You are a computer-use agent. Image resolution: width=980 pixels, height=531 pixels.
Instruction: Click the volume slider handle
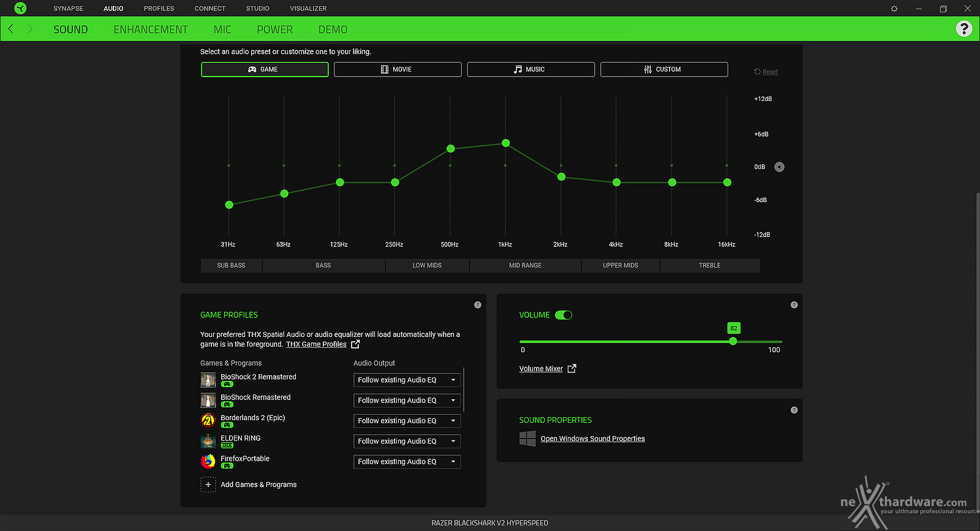tap(733, 341)
